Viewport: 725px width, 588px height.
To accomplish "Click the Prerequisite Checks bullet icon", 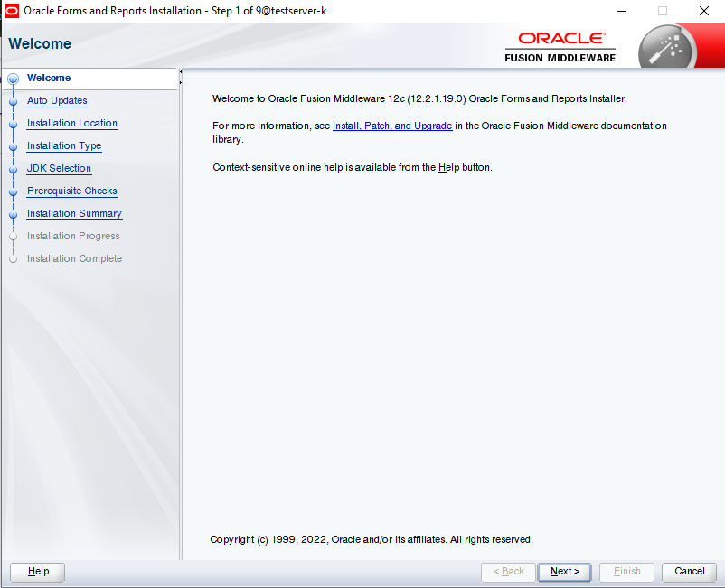I will [14, 191].
